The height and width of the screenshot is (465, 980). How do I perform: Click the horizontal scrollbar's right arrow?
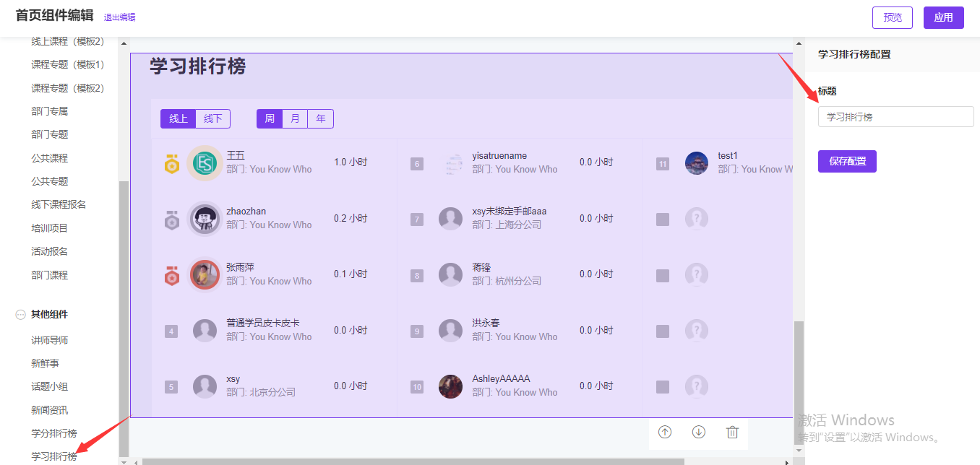[788, 461]
